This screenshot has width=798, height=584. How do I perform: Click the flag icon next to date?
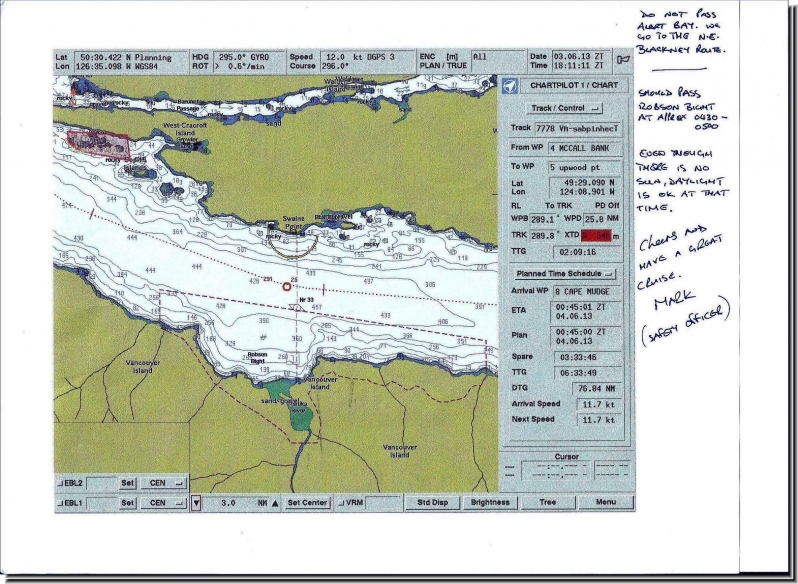pos(624,60)
